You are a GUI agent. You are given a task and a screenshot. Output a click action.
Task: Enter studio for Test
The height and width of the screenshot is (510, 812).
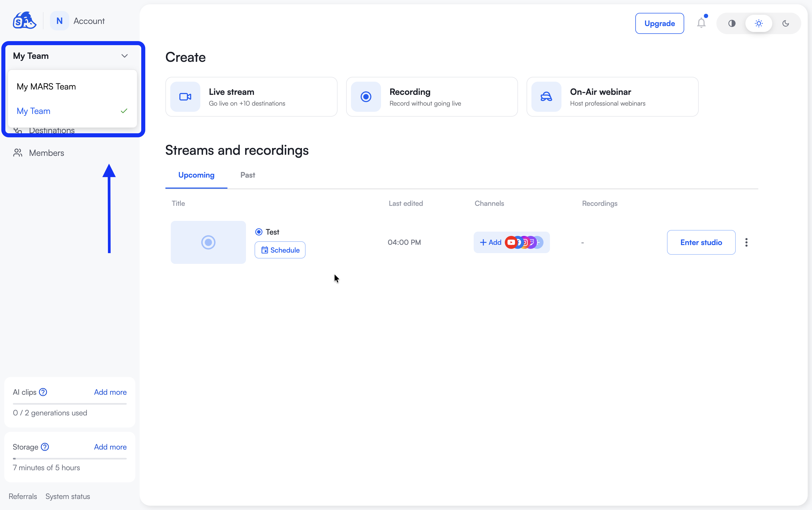701,243
